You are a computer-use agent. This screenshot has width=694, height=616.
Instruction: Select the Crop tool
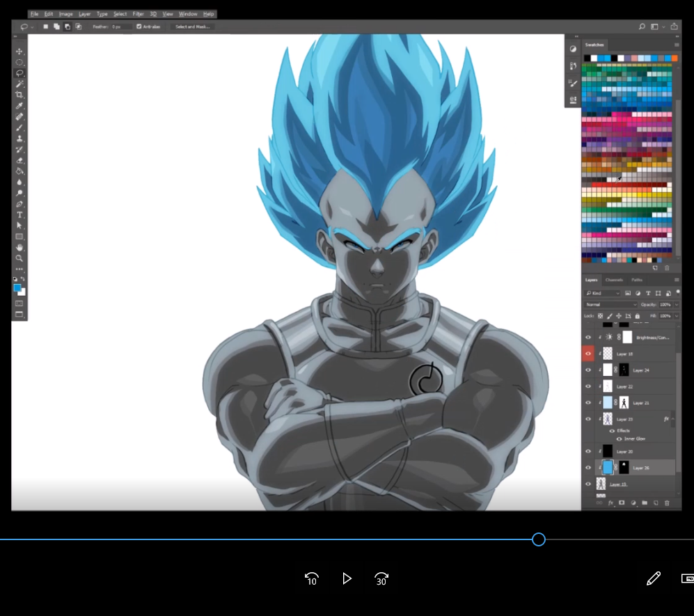[19, 95]
